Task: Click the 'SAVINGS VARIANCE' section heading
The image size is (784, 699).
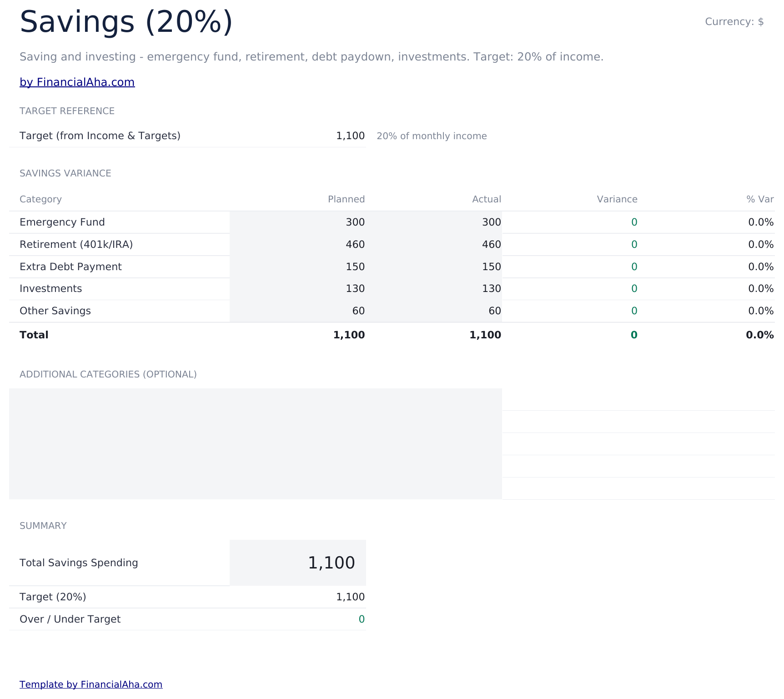Action: coord(65,173)
